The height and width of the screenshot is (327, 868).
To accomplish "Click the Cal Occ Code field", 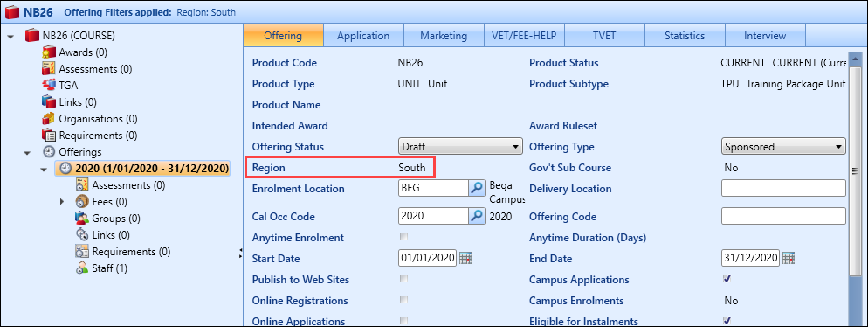I will [x=433, y=216].
